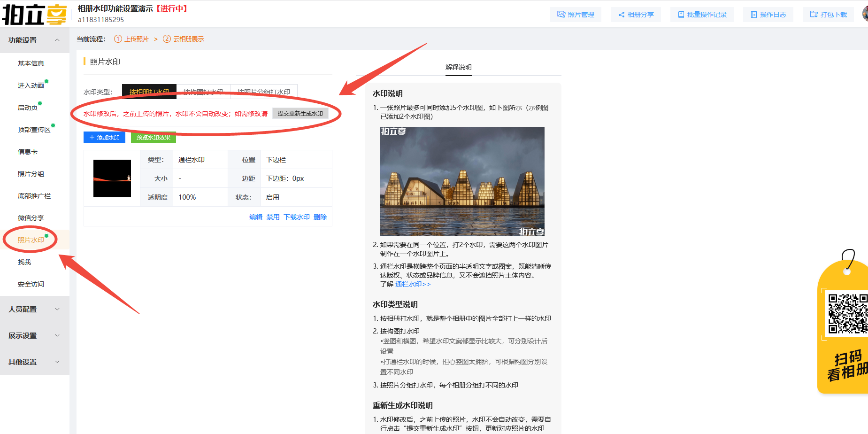View 操作日志 using its log icon
The height and width of the screenshot is (434, 868).
(x=768, y=15)
